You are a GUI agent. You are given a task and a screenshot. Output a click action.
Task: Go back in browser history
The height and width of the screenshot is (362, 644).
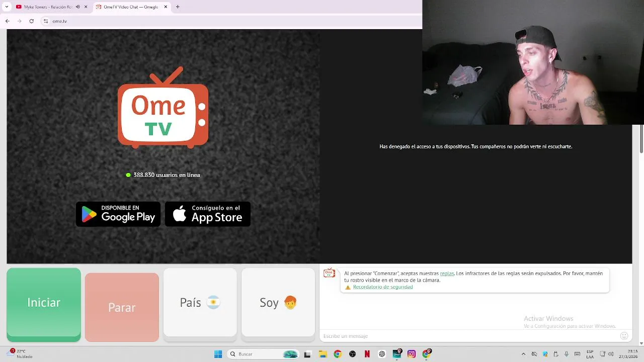click(x=7, y=21)
